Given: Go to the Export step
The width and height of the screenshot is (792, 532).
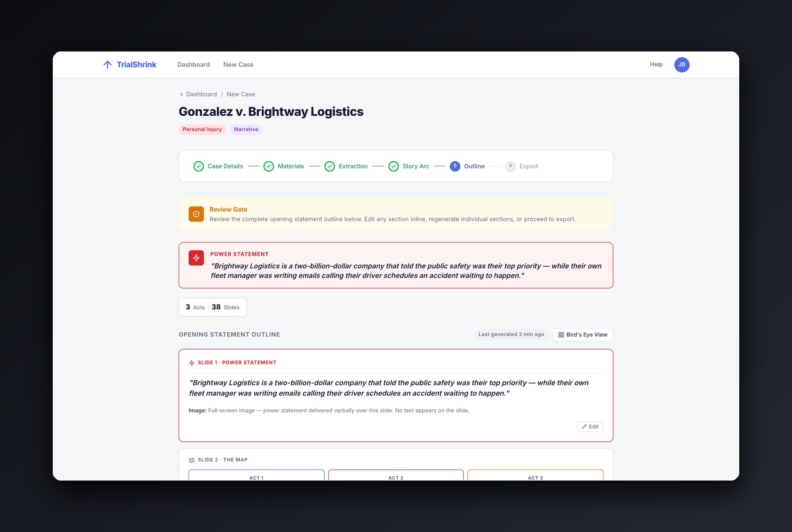Looking at the screenshot, I should 529,166.
